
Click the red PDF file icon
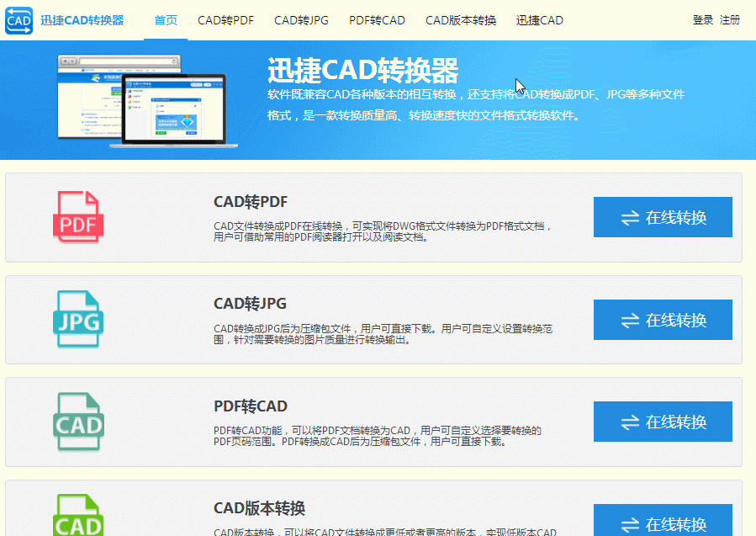pos(78,216)
